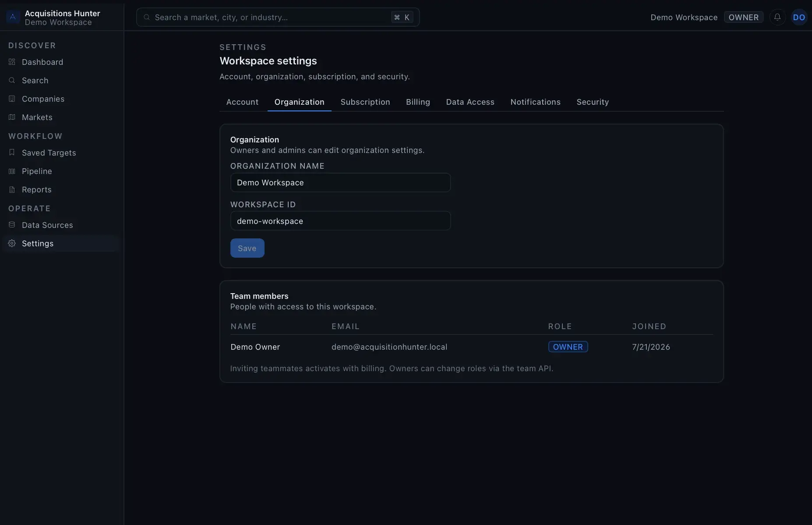Click the OWNER badge in the header
This screenshot has height=525, width=812.
[x=743, y=17]
